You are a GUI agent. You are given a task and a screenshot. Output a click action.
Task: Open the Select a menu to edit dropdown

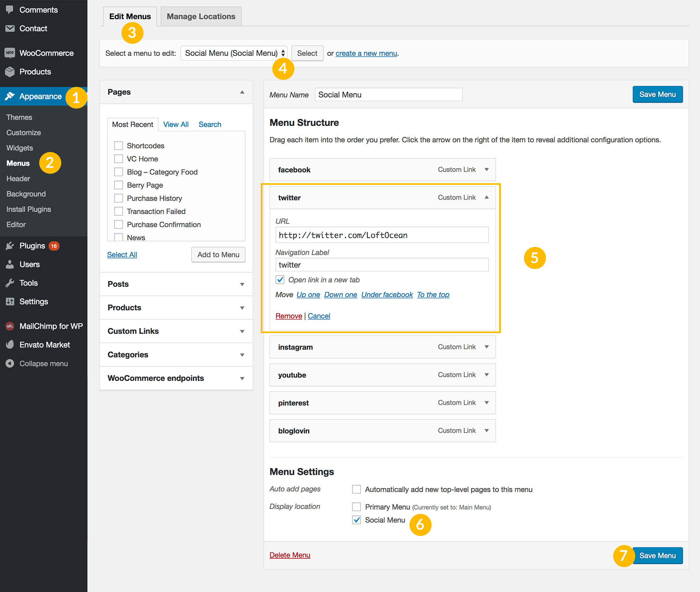pos(234,53)
